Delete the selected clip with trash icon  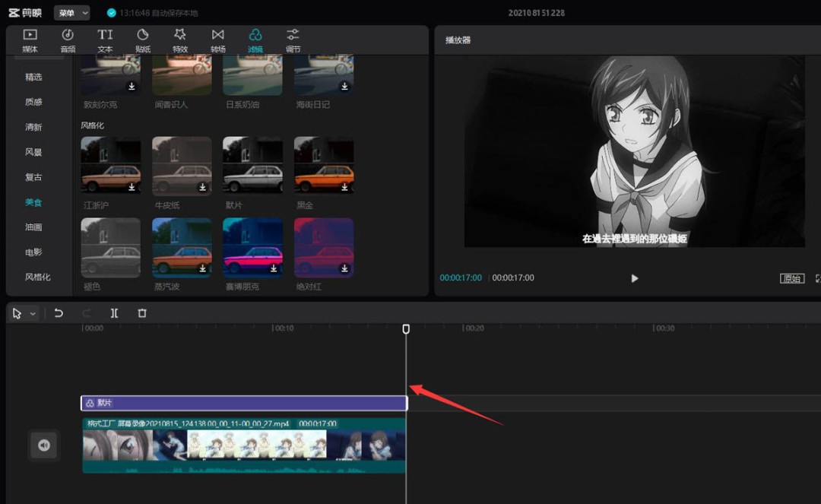pos(142,313)
